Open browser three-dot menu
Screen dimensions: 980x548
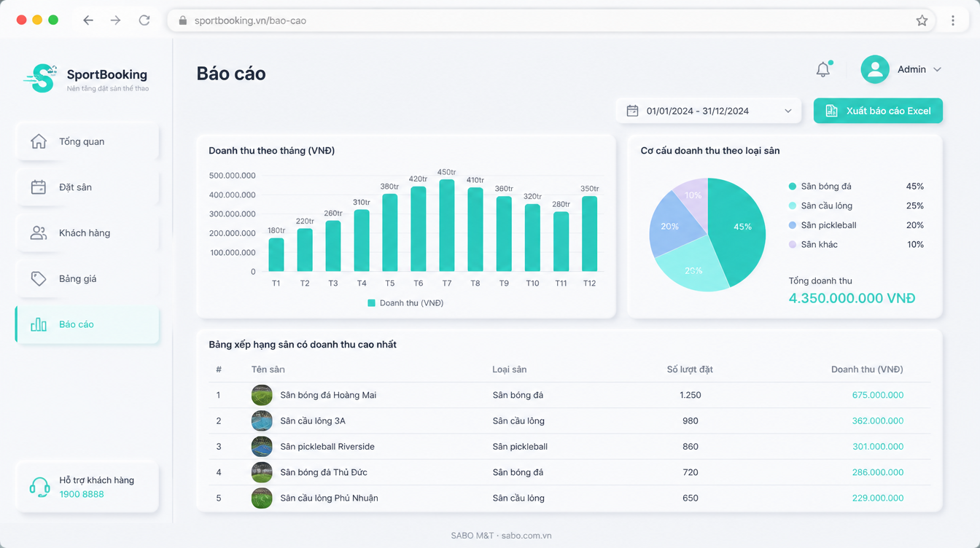click(952, 20)
